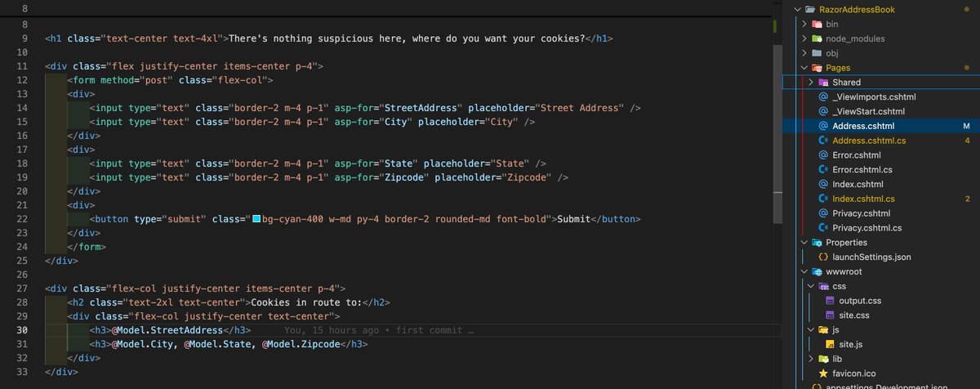Click the site.js file icon
The width and height of the screenshot is (980, 389).
[830, 344]
